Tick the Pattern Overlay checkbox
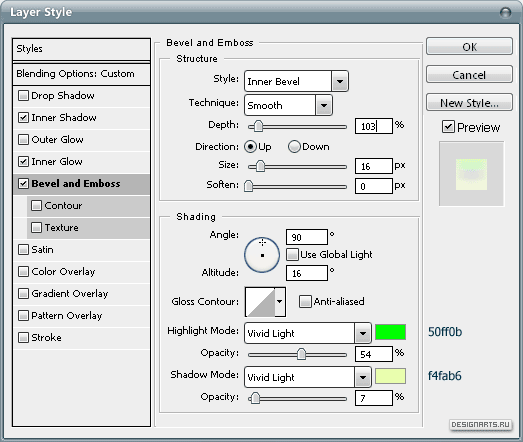Screen dimensions: 523x442 (x=23, y=316)
